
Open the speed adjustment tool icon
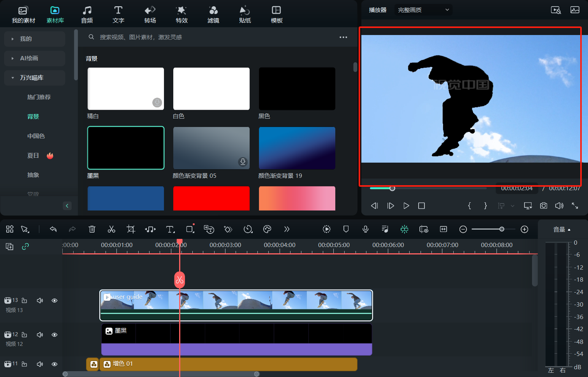click(x=248, y=229)
